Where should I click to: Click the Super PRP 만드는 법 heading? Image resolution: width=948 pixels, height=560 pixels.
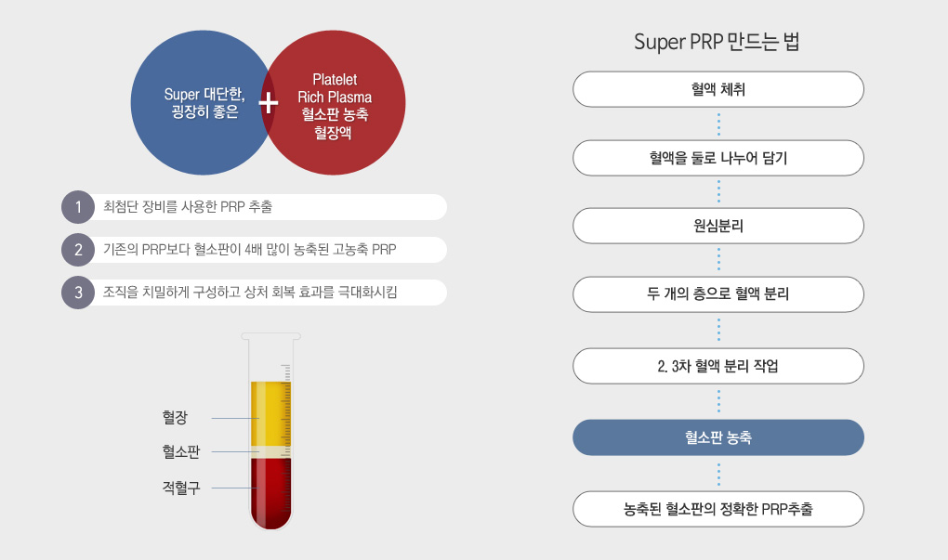pyautogui.click(x=717, y=42)
